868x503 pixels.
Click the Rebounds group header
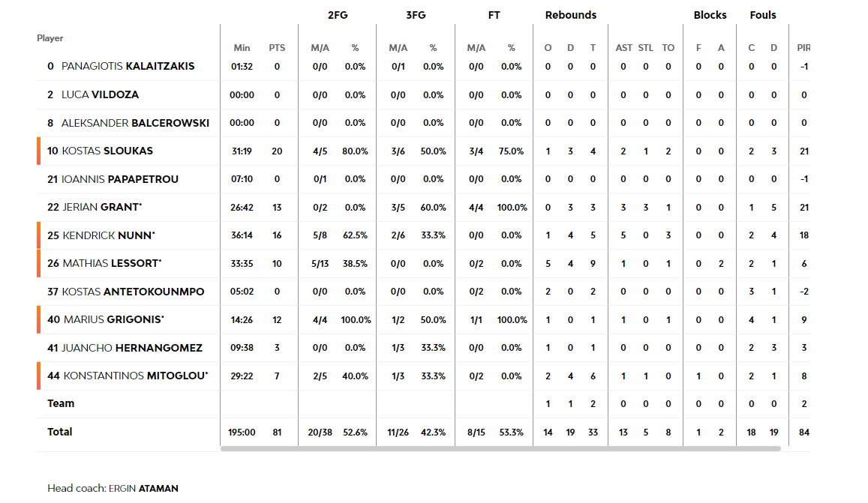click(571, 15)
